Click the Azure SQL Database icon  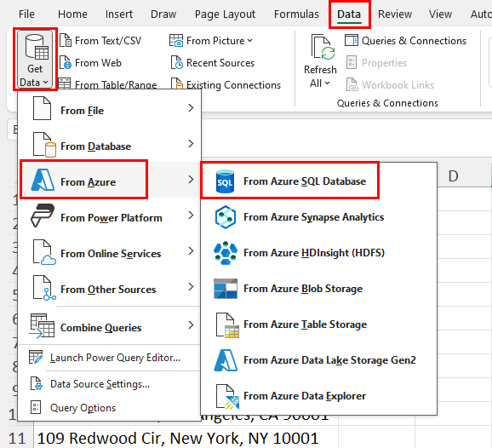(x=225, y=181)
